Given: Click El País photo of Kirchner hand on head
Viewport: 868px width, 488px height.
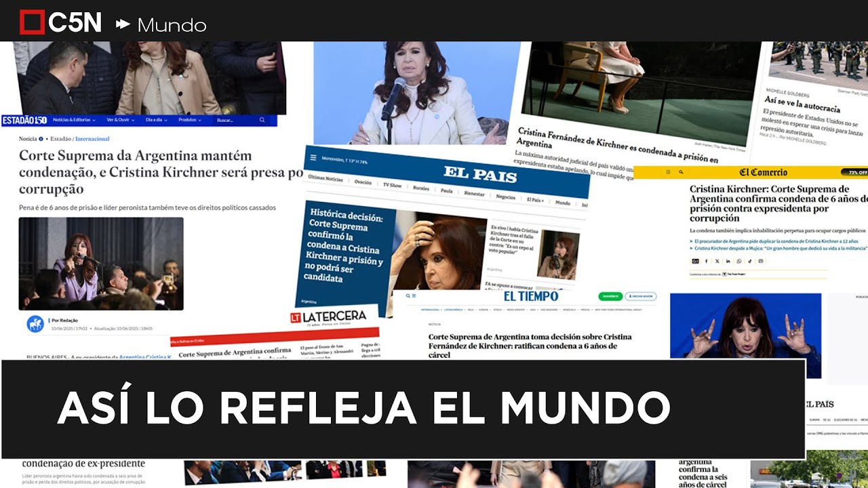Looking at the screenshot, I should [x=439, y=253].
